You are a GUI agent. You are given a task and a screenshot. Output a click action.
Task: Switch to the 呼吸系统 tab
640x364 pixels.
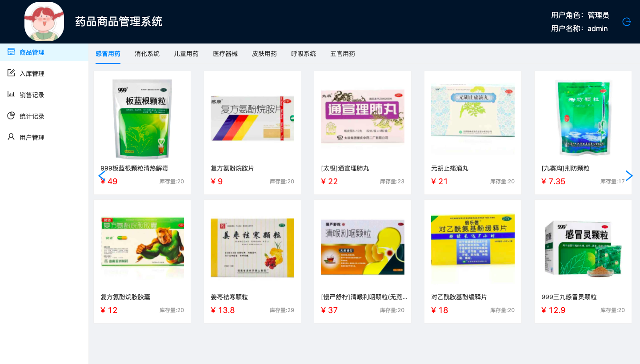tap(304, 54)
